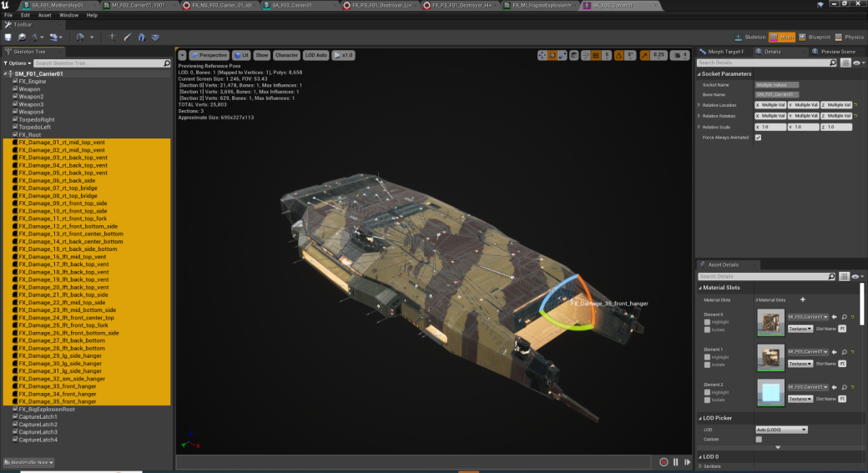The image size is (868, 473).
Task: Click the Save asset icon in toolbar
Action: [8, 38]
